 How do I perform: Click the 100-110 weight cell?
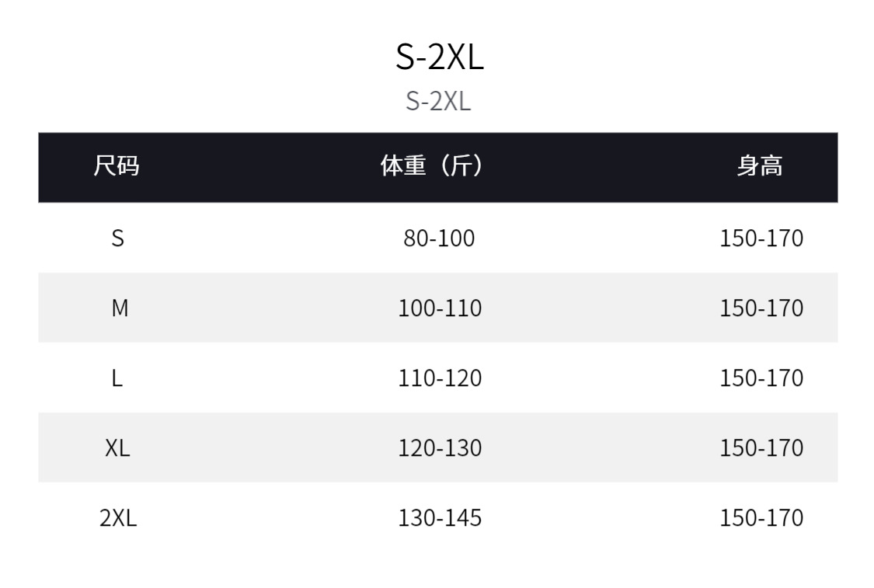(440, 308)
